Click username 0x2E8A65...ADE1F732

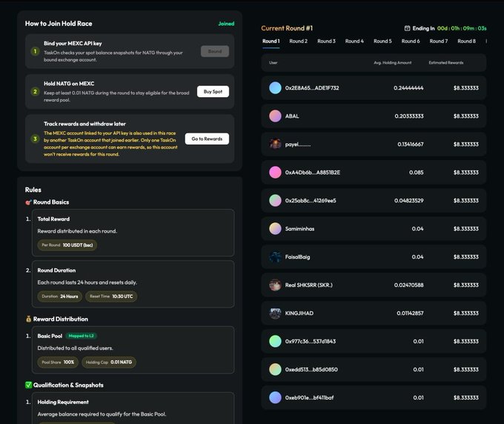point(312,88)
